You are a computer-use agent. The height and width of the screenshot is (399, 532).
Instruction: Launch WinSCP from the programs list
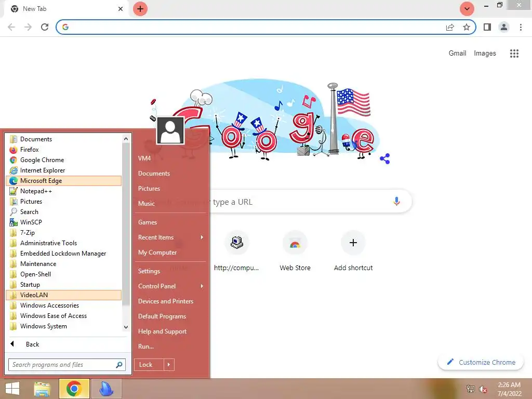(64, 222)
